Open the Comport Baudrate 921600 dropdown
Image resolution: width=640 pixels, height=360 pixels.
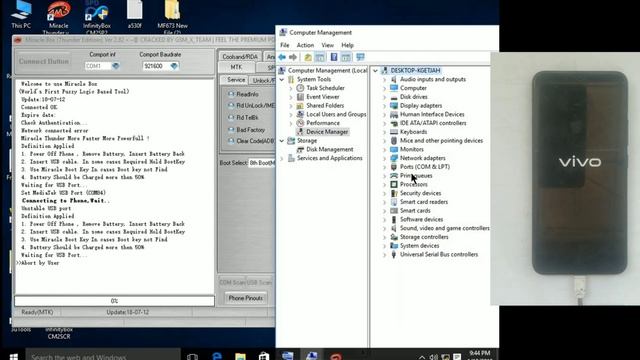[x=174, y=66]
